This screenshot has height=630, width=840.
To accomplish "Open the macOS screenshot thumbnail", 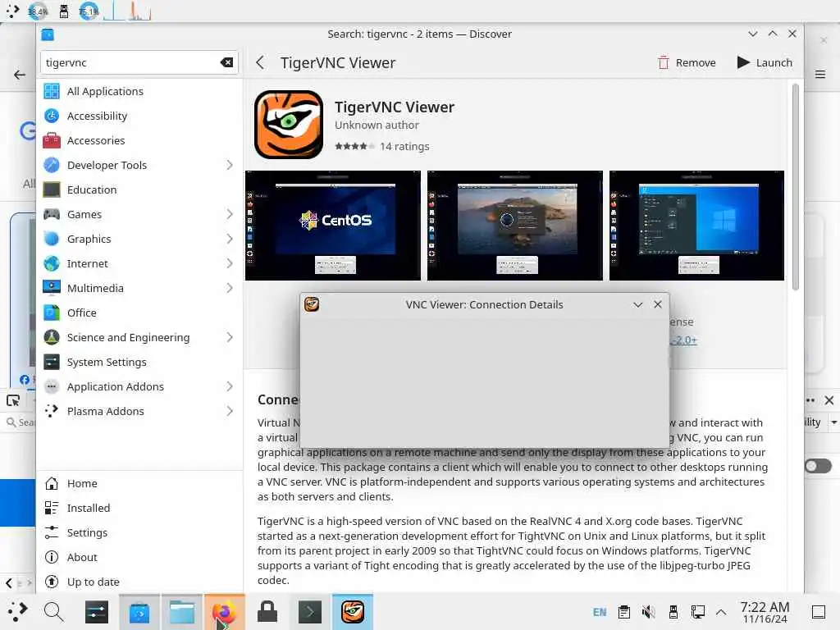I will click(x=515, y=226).
